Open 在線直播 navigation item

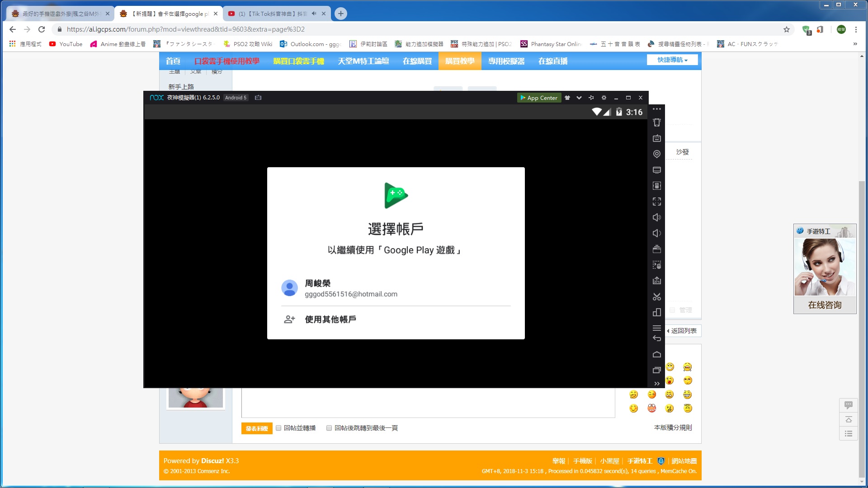pos(553,61)
